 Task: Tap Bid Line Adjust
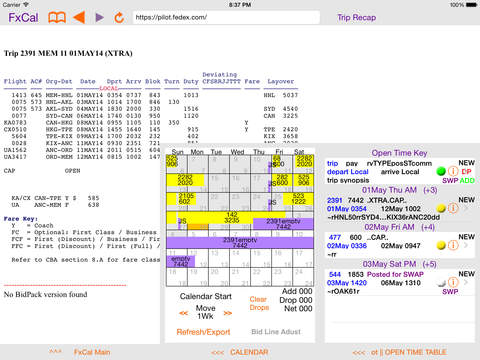(x=276, y=332)
